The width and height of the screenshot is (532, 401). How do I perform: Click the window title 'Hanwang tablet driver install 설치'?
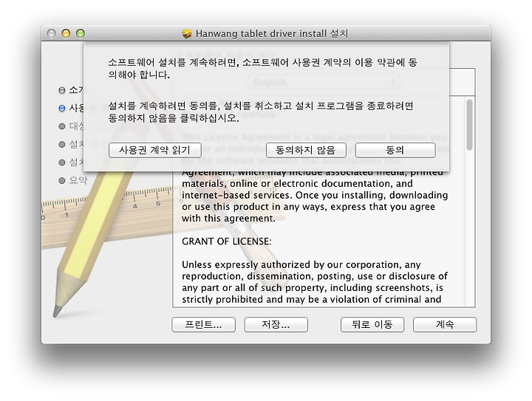(272, 33)
